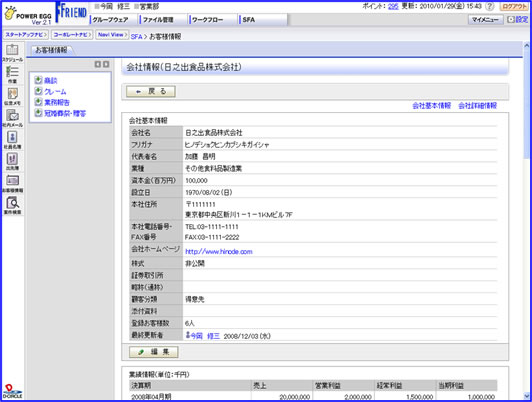
Task: Click the ログアウト button
Action: [x=514, y=6]
